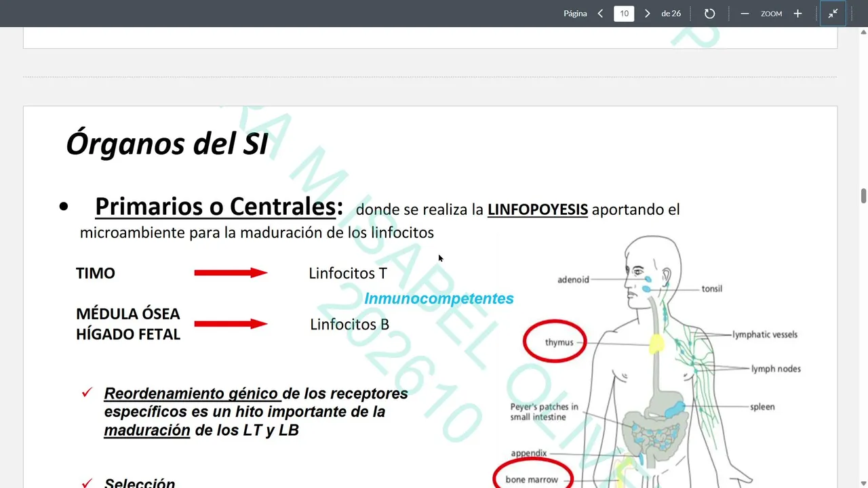Click the "tonsil" diagram label

(712, 289)
